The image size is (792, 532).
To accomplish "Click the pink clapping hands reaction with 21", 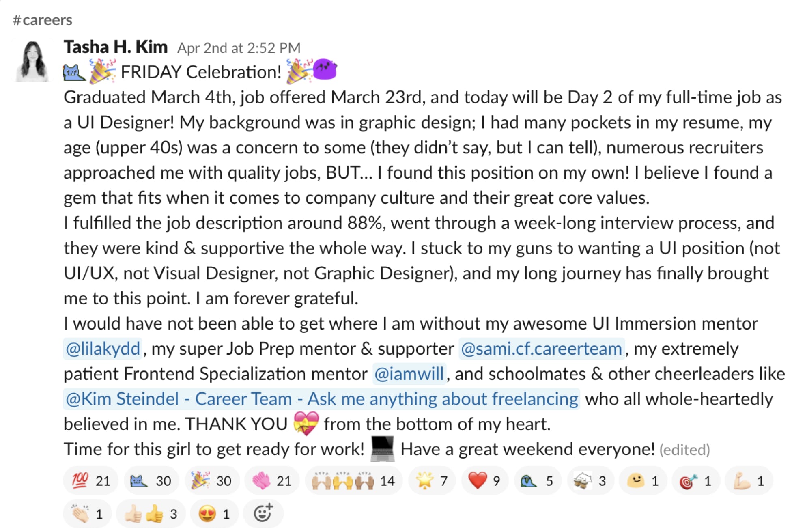I will pos(271,481).
